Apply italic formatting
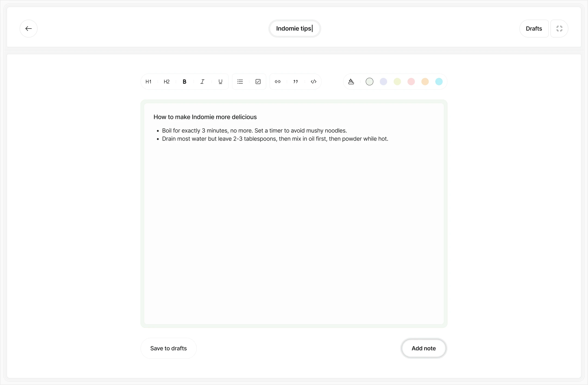588x385 pixels. [x=202, y=82]
